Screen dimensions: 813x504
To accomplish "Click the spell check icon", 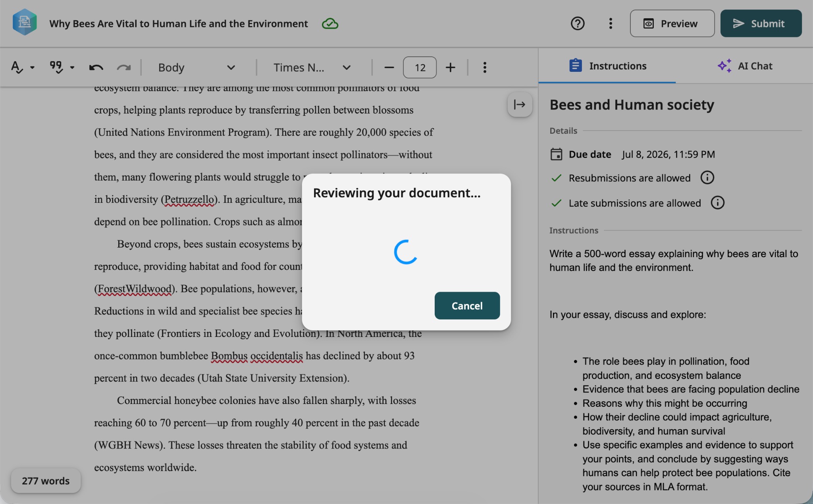I will tap(17, 67).
